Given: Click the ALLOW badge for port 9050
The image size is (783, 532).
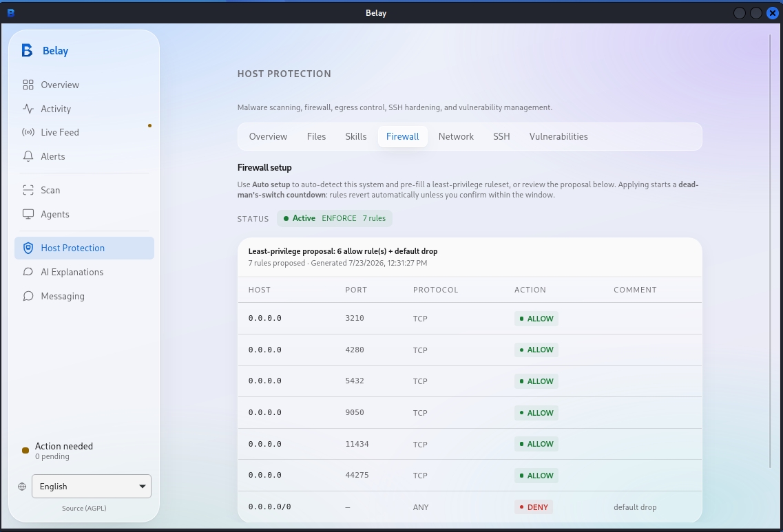Looking at the screenshot, I should (536, 413).
